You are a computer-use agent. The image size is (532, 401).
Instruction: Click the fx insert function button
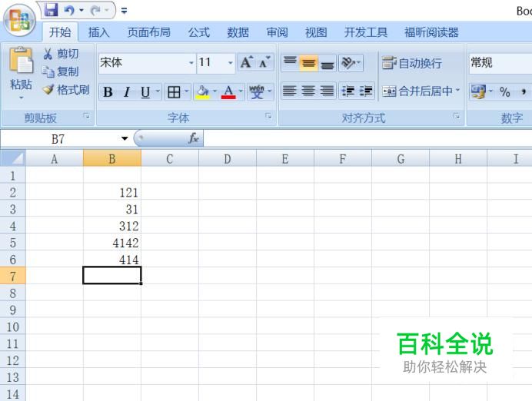pos(194,138)
